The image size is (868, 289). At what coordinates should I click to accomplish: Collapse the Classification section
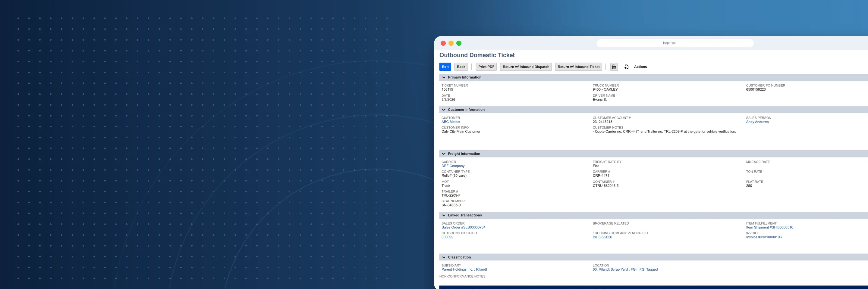(x=444, y=257)
